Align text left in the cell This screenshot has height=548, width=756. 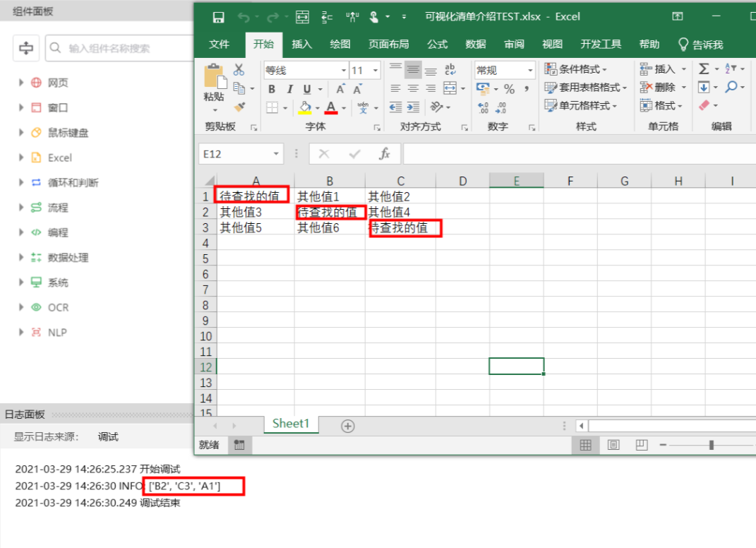coord(395,88)
